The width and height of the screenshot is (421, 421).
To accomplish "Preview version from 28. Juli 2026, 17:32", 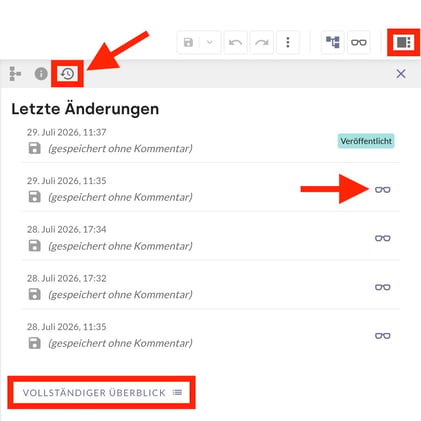I will point(382,287).
